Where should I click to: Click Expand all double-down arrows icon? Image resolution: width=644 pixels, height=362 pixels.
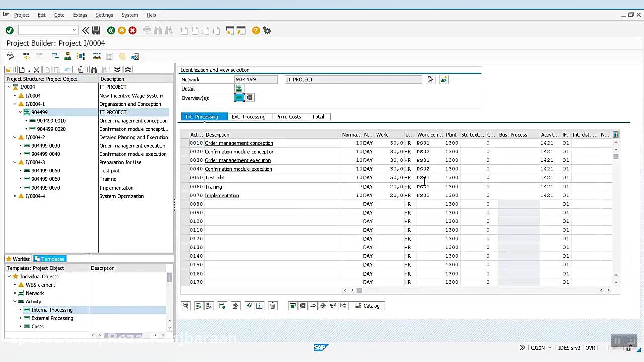[x=117, y=70]
